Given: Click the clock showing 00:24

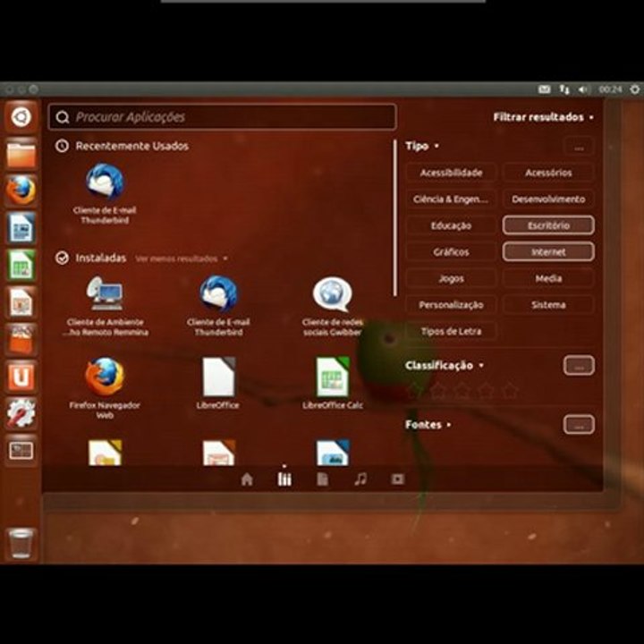Looking at the screenshot, I should tap(610, 89).
